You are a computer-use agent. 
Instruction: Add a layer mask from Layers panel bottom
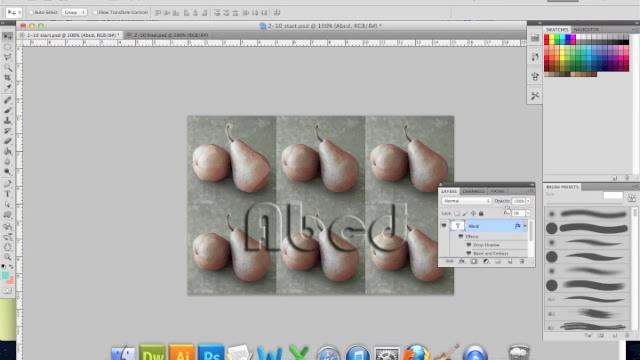[473, 262]
